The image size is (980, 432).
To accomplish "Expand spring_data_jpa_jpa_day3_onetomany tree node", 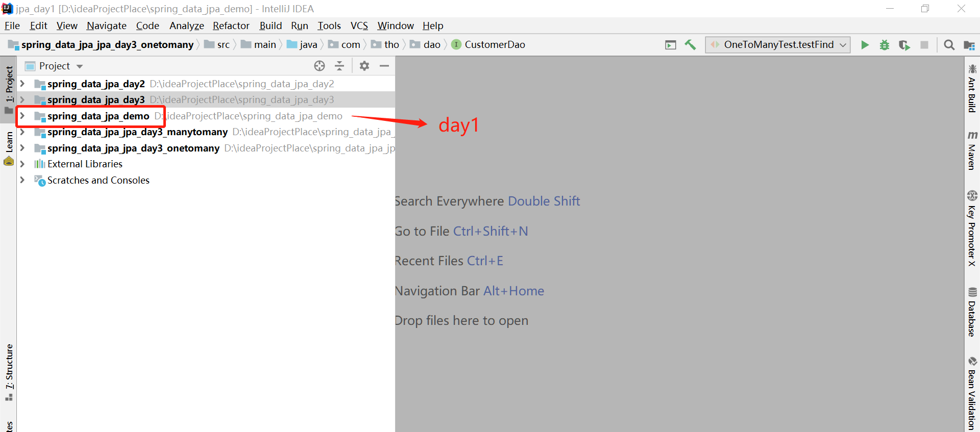I will tap(22, 148).
